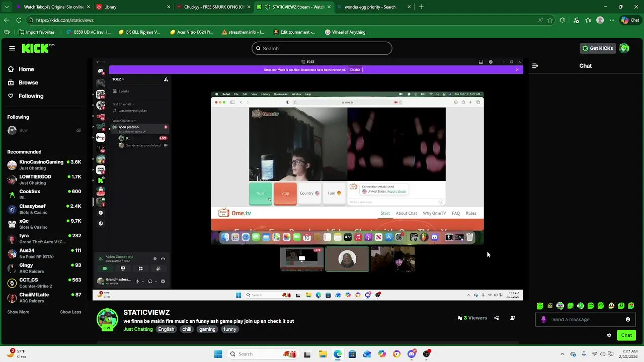Viewport: 644px width, 362px height.
Task: Open CookSux recommended channel
Action: 44,194
